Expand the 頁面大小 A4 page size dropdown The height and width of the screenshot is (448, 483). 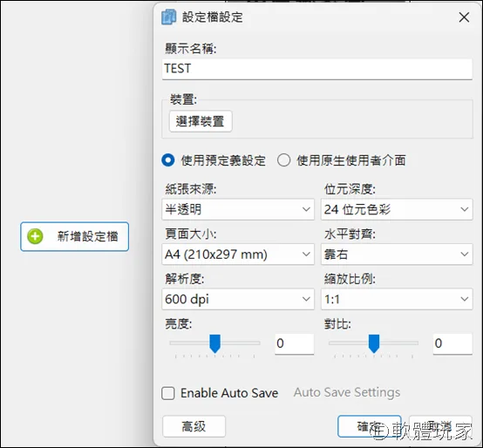[x=238, y=255]
